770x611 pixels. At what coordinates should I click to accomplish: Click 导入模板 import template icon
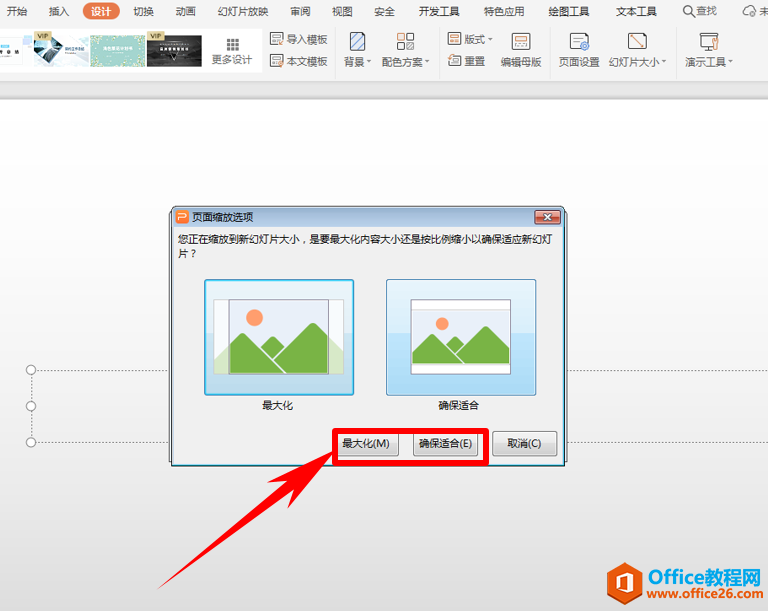(x=277, y=39)
